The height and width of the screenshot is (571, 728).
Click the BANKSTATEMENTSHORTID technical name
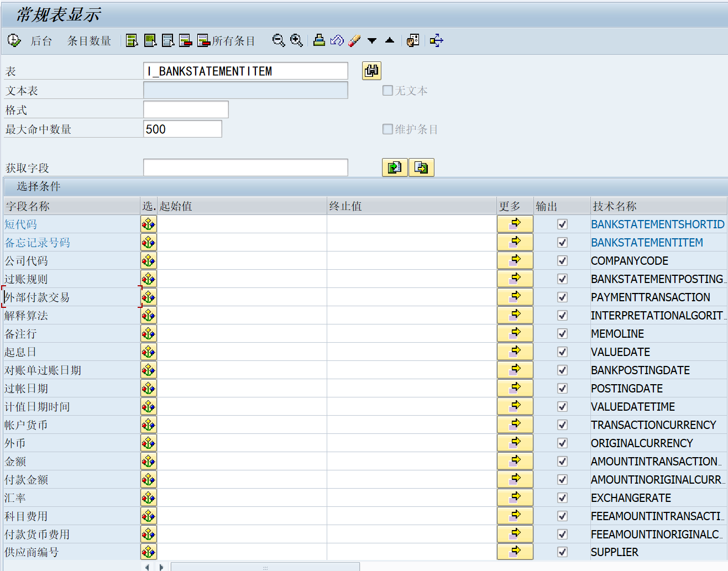point(657,224)
